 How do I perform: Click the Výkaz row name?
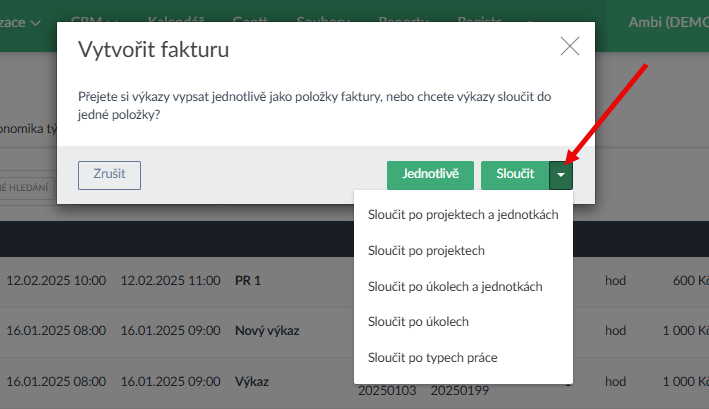pos(252,381)
